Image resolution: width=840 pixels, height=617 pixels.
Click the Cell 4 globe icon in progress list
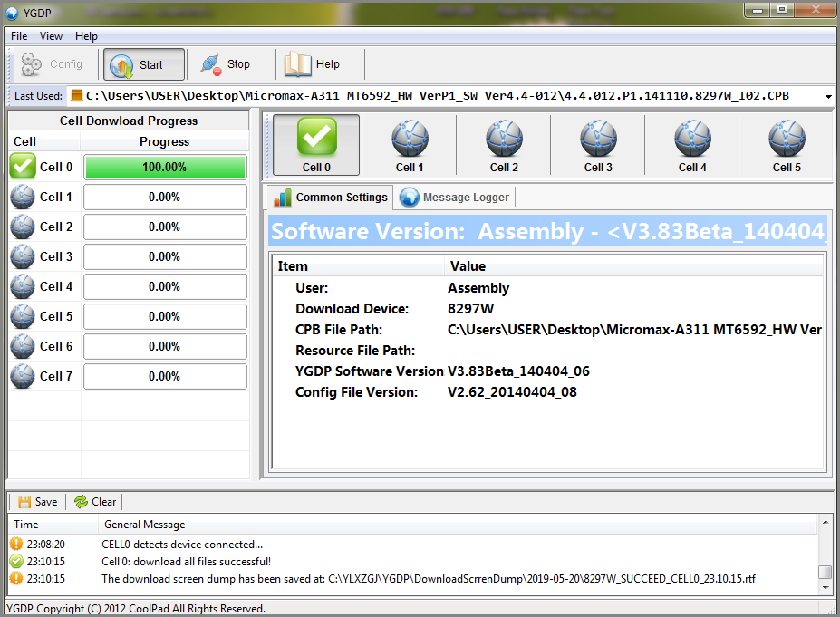pos(23,286)
